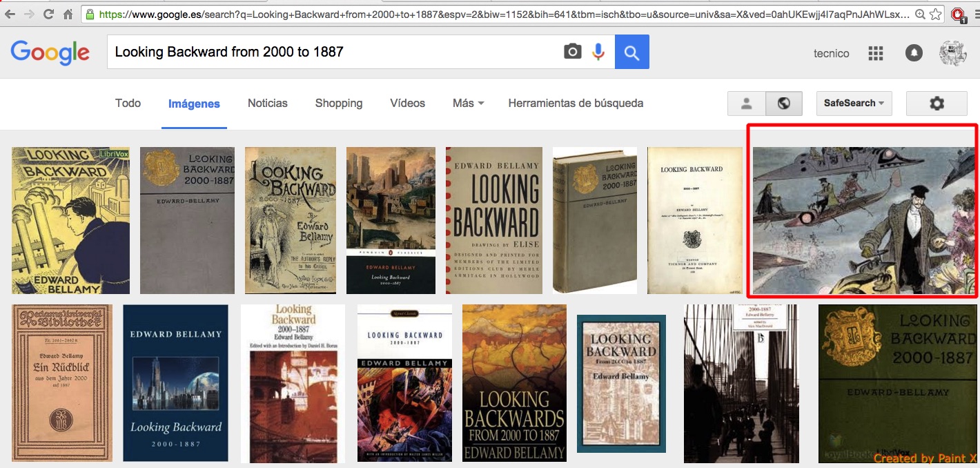Viewport: 980px width, 468px height.
Task: Switch to global results globe toggle
Action: (x=783, y=104)
